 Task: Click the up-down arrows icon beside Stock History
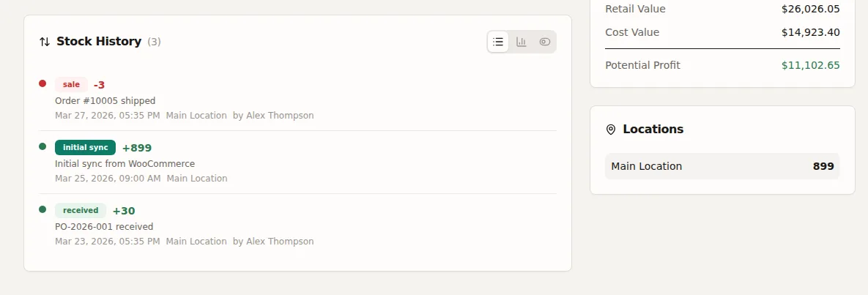click(45, 42)
